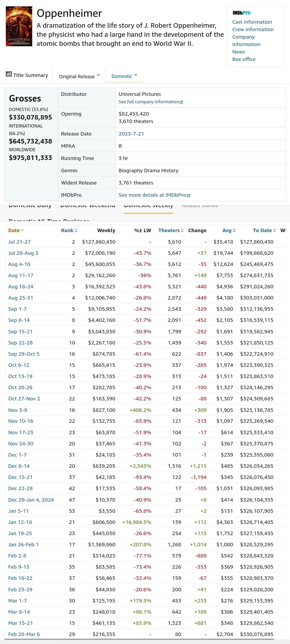The height and width of the screenshot is (644, 290).
Task: Open the Nov 10-16 week link
Action: [21, 421]
